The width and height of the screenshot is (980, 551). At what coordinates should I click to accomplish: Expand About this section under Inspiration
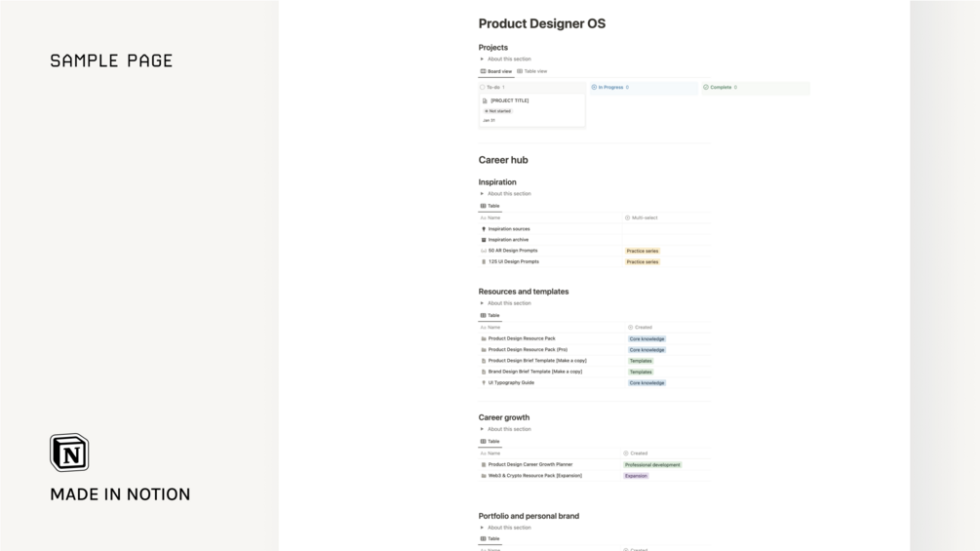tap(482, 194)
